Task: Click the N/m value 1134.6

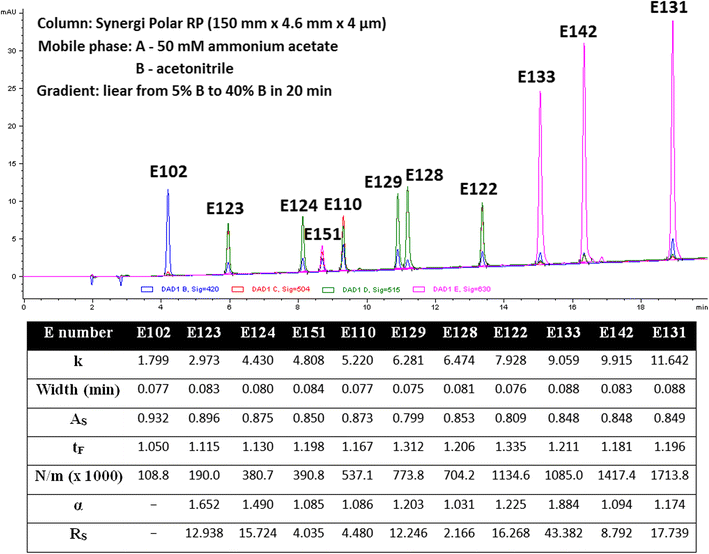Action: point(510,475)
